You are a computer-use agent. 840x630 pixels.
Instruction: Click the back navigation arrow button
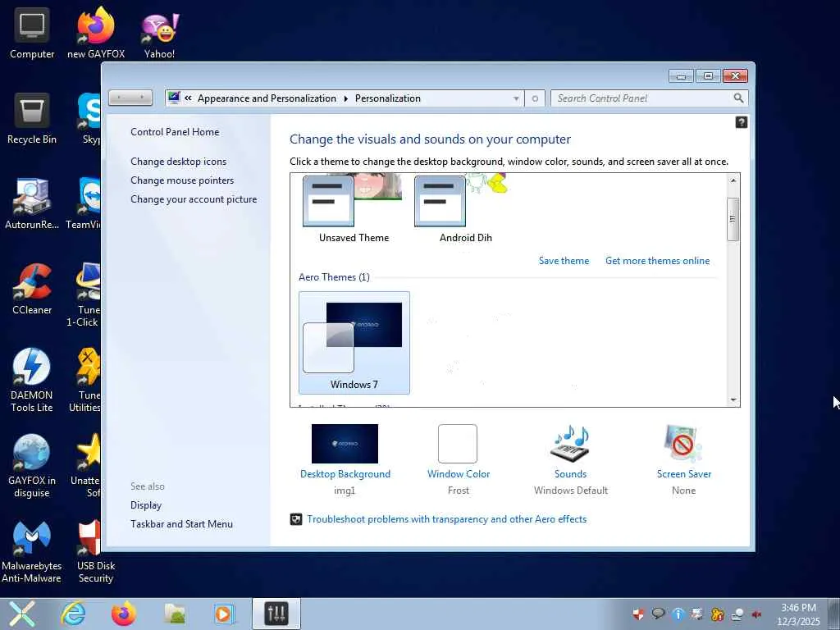[x=120, y=98]
